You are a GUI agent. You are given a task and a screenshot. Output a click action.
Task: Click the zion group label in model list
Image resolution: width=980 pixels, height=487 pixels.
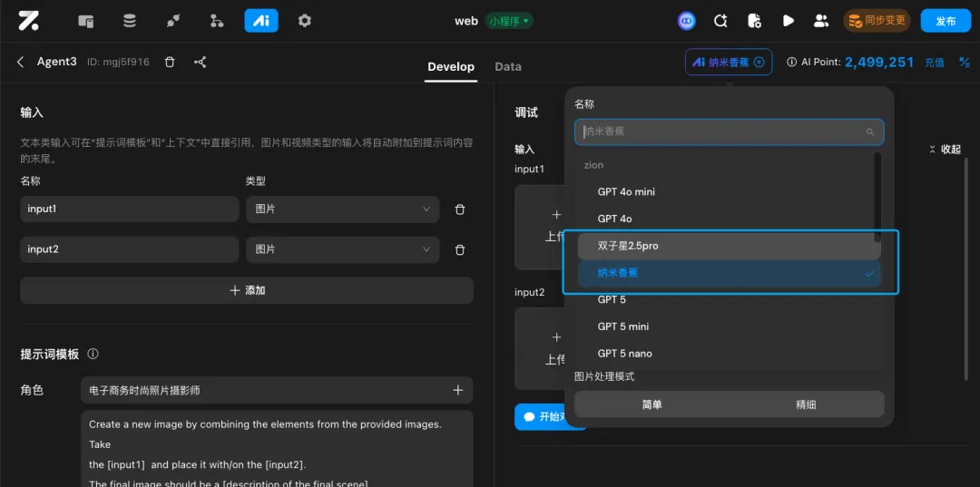pyautogui.click(x=593, y=165)
